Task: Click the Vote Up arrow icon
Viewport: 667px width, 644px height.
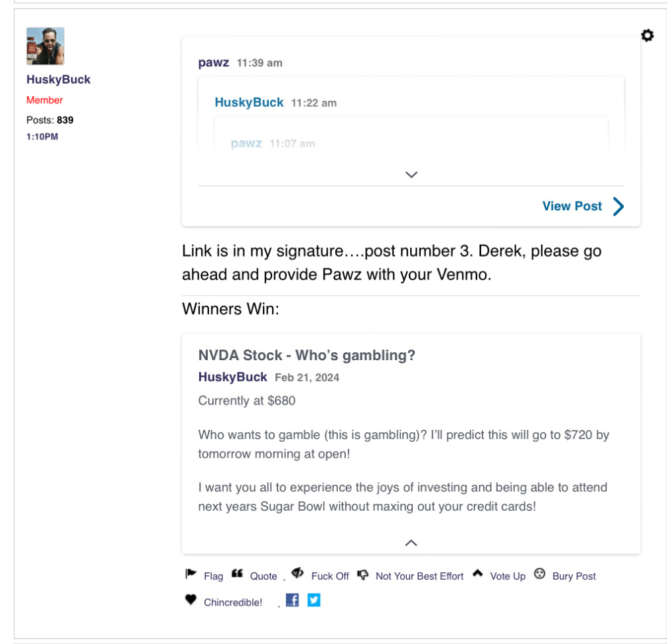Action: (477, 574)
